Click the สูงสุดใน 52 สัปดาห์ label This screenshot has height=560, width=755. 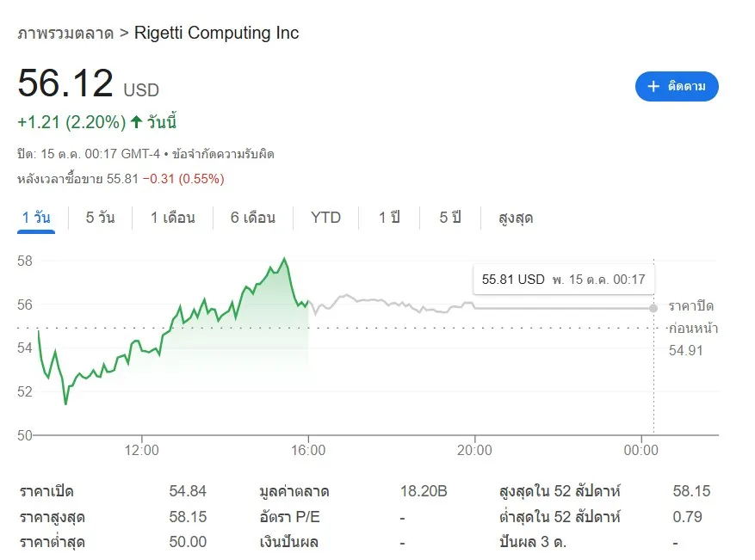coord(560,492)
